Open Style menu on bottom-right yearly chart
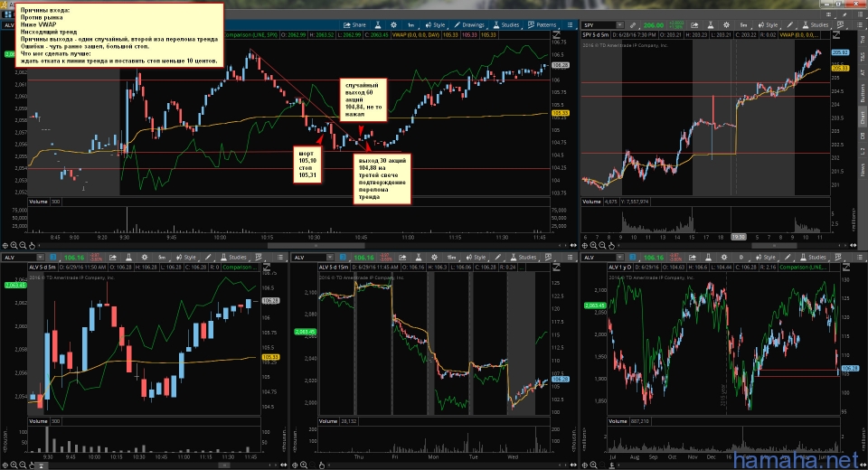 [x=766, y=258]
